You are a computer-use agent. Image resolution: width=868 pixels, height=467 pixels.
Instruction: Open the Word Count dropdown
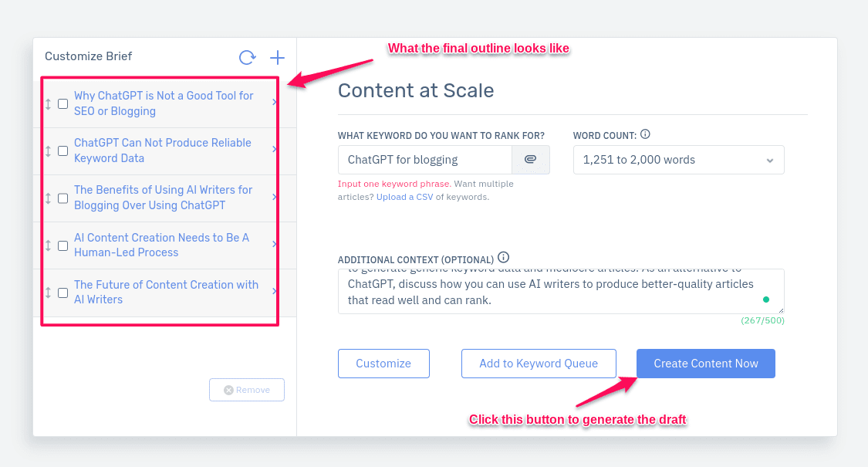[x=679, y=160]
